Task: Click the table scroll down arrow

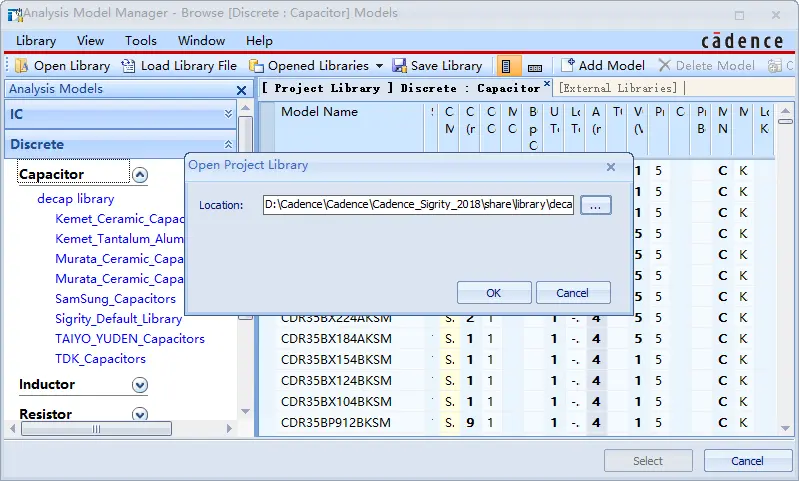Action: click(785, 429)
